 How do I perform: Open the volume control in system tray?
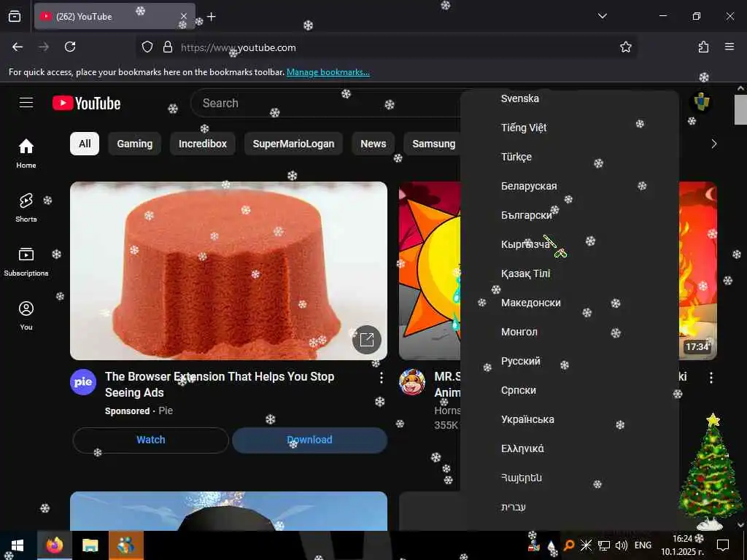coord(622,545)
